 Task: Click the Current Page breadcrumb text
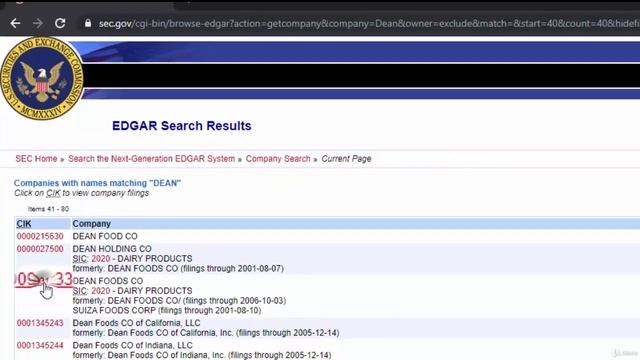pos(346,159)
